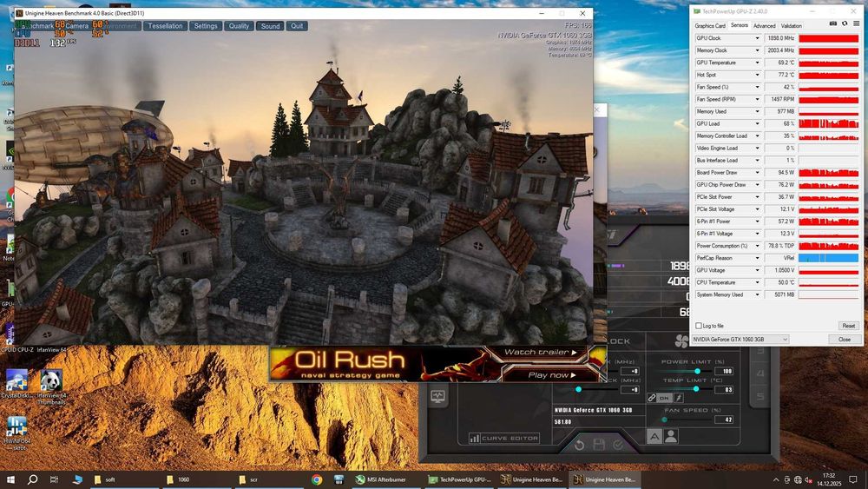Click the Afterburner apply checkmark icon
Image resolution: width=868 pixels, height=489 pixels.
click(x=618, y=444)
